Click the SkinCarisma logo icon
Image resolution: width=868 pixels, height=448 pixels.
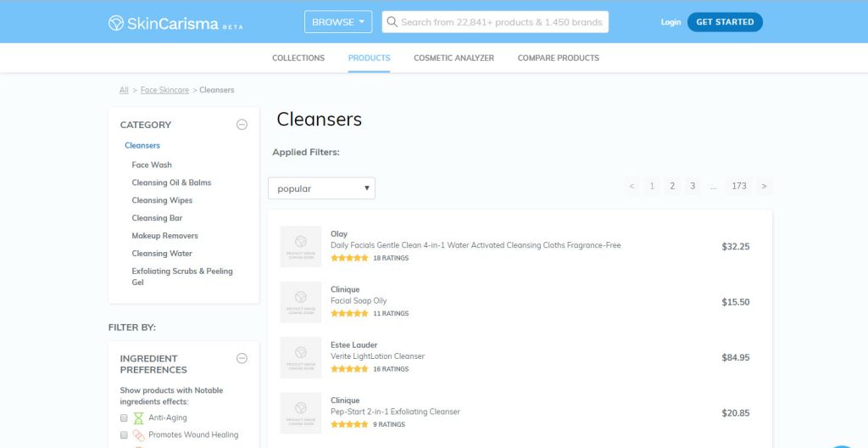tap(116, 23)
